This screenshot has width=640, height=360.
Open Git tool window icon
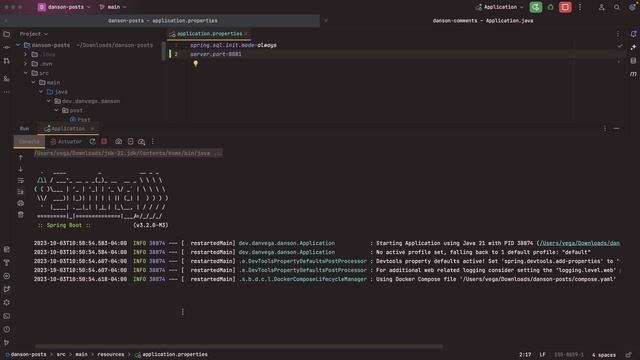point(7,343)
